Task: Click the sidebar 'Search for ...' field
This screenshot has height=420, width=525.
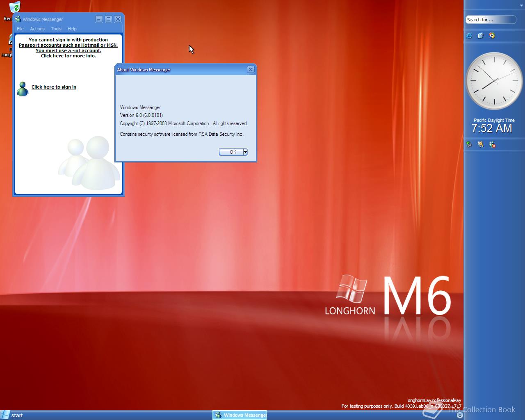Action: point(491,20)
